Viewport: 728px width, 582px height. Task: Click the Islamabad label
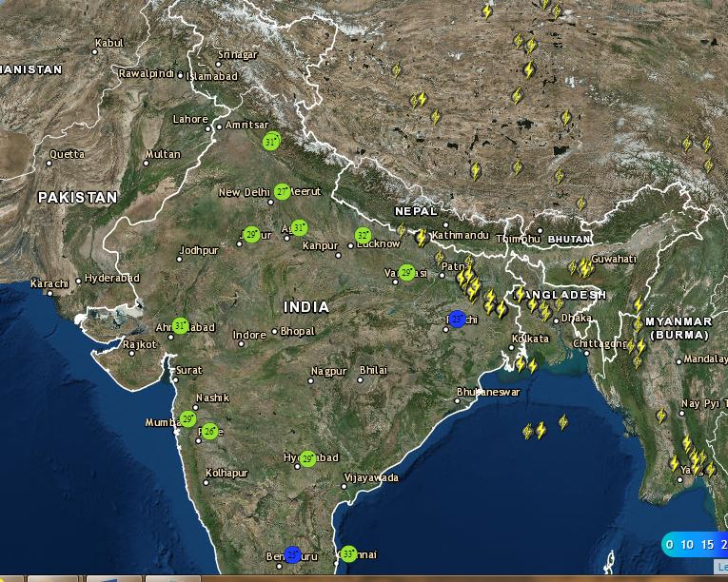(x=212, y=76)
